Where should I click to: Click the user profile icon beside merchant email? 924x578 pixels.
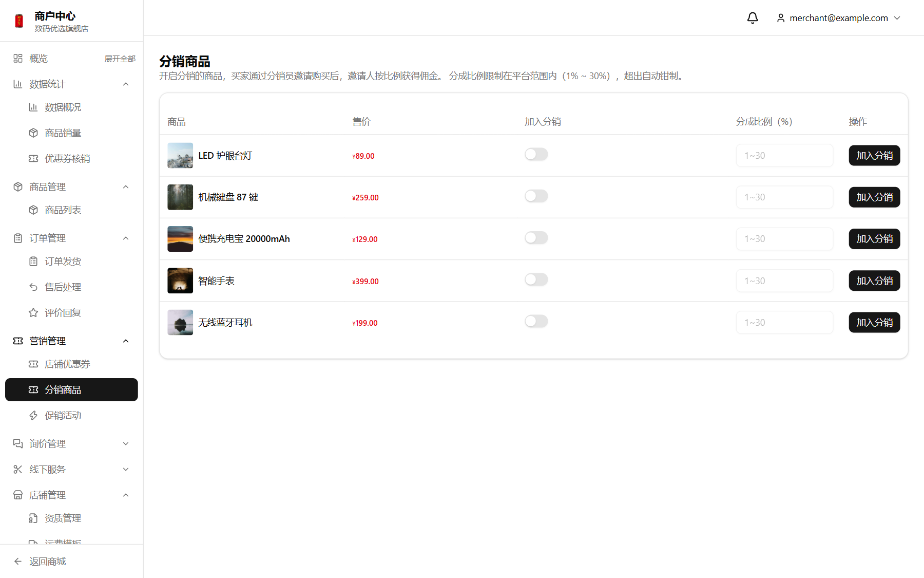click(x=781, y=18)
